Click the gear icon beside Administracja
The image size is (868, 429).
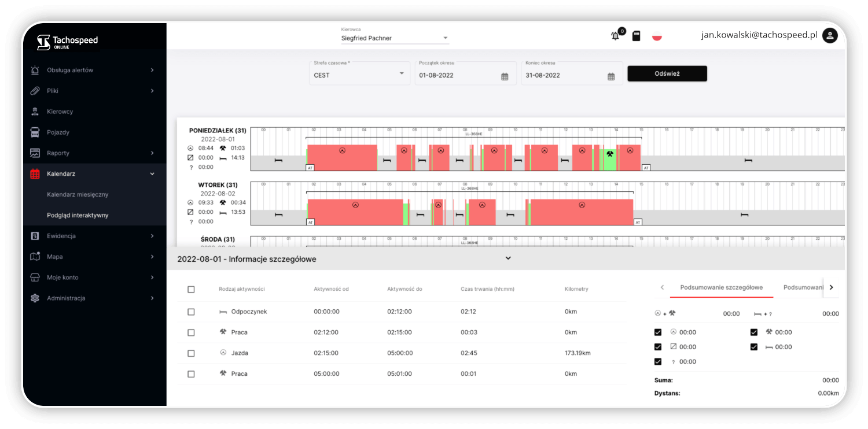[x=35, y=298]
